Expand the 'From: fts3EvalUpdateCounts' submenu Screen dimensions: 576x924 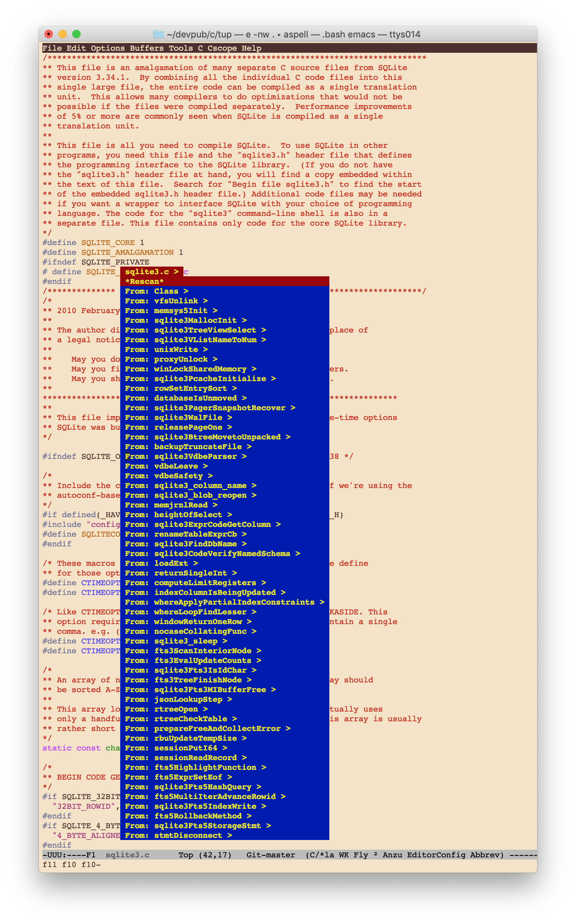(225, 660)
